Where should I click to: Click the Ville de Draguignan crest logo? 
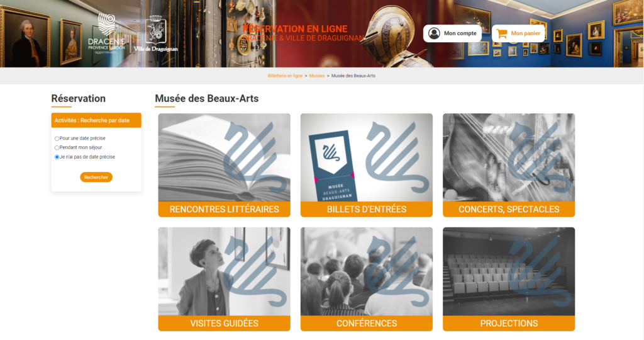(156, 34)
